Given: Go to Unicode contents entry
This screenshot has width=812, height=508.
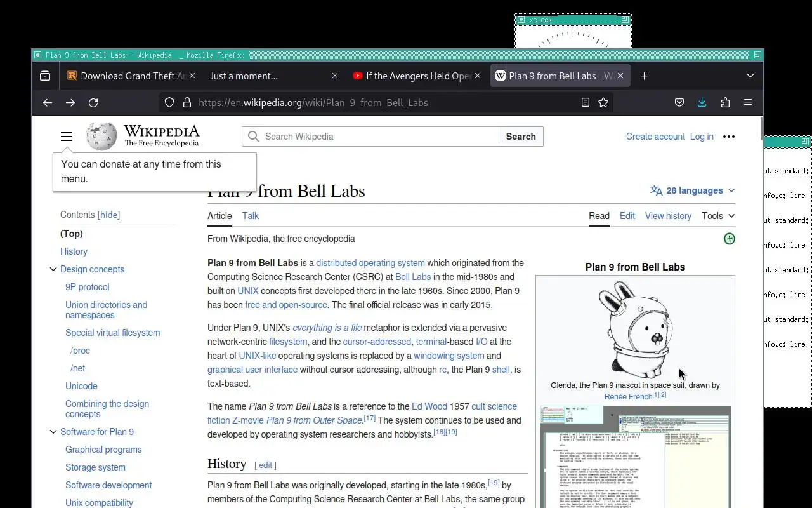Looking at the screenshot, I should pyautogui.click(x=81, y=386).
